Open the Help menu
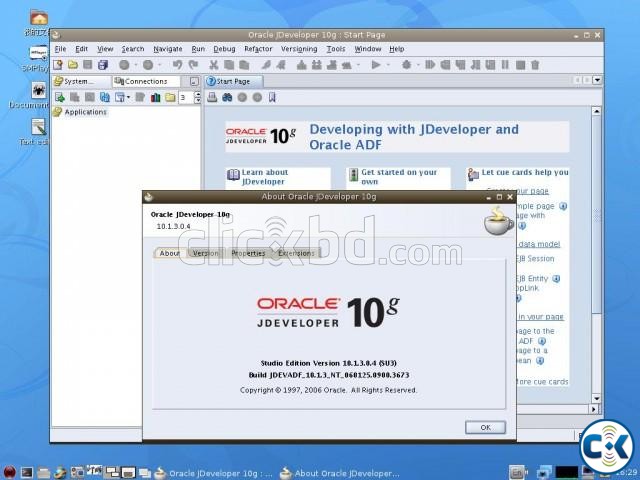The width and height of the screenshot is (640, 480). click(396, 49)
